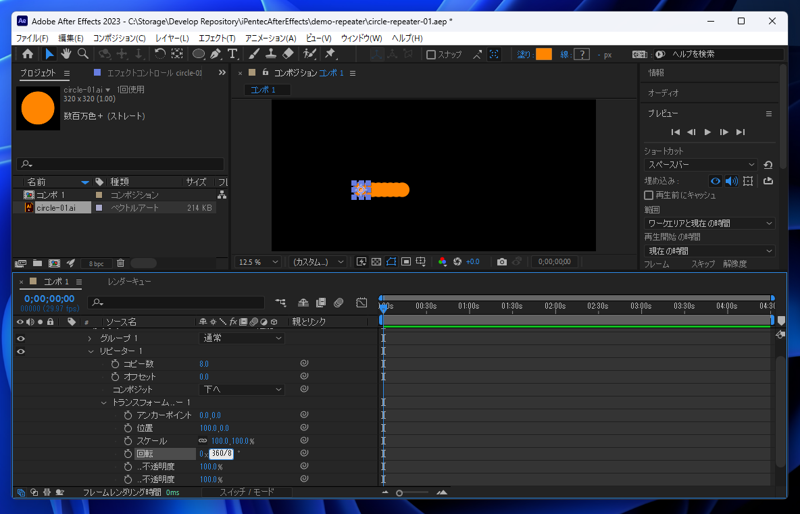This screenshot has height=514, width=800.
Task: Delete selected item with trash icon
Action: 121,264
